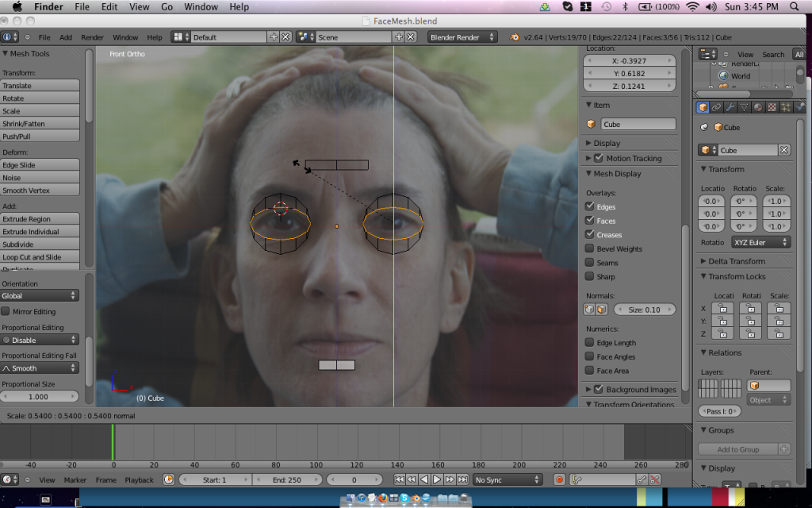The height and width of the screenshot is (508, 812).
Task: Open the Material sphere tab in Properties
Action: [x=757, y=107]
